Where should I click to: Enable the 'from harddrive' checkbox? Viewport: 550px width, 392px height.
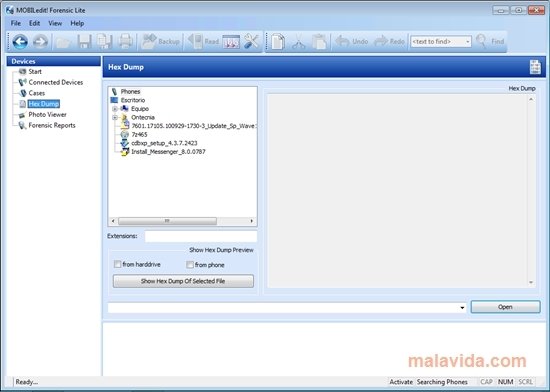coord(118,264)
